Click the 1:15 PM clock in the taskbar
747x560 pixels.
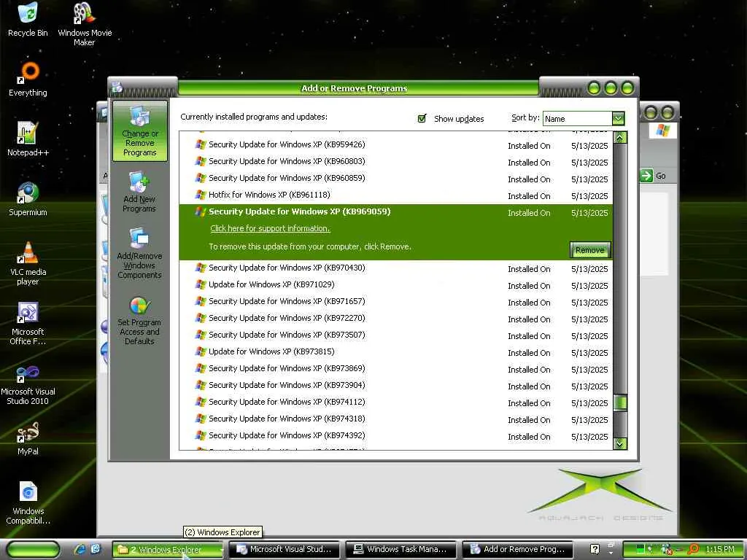click(720, 549)
